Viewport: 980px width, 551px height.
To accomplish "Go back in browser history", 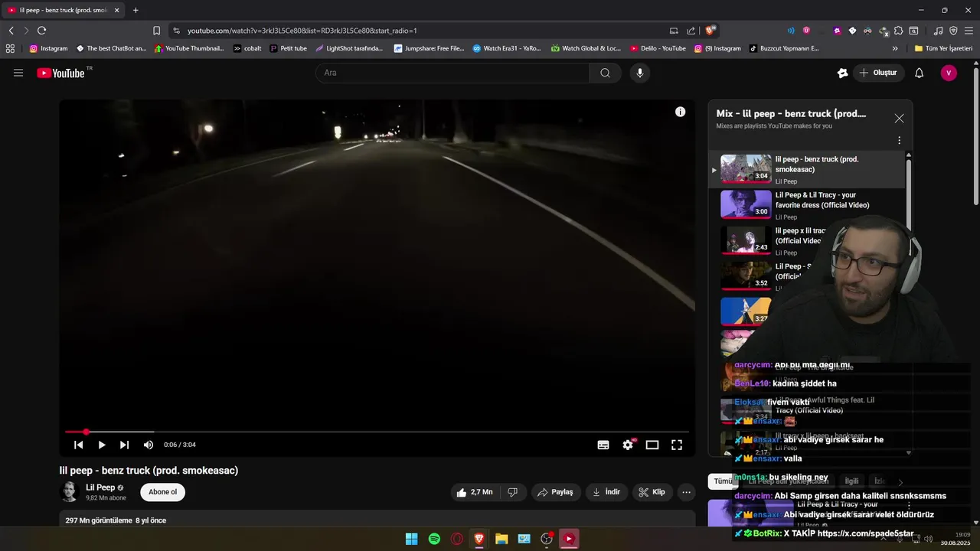I will pos(11,31).
